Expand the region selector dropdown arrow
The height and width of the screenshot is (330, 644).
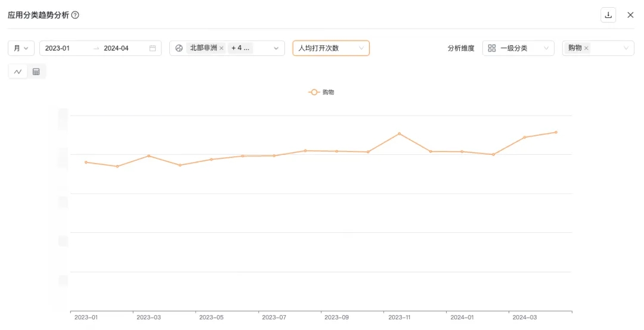pos(276,48)
